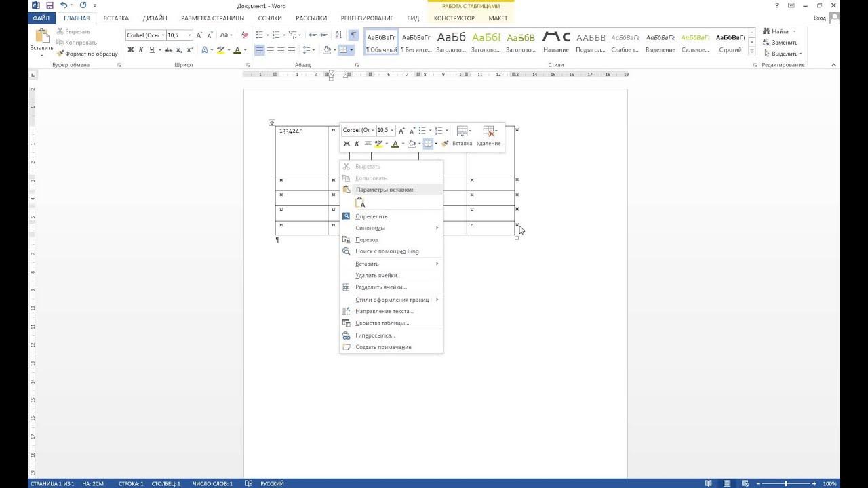Toggle strikethrough (abc) in the ribbon
The image size is (868, 488).
click(169, 50)
